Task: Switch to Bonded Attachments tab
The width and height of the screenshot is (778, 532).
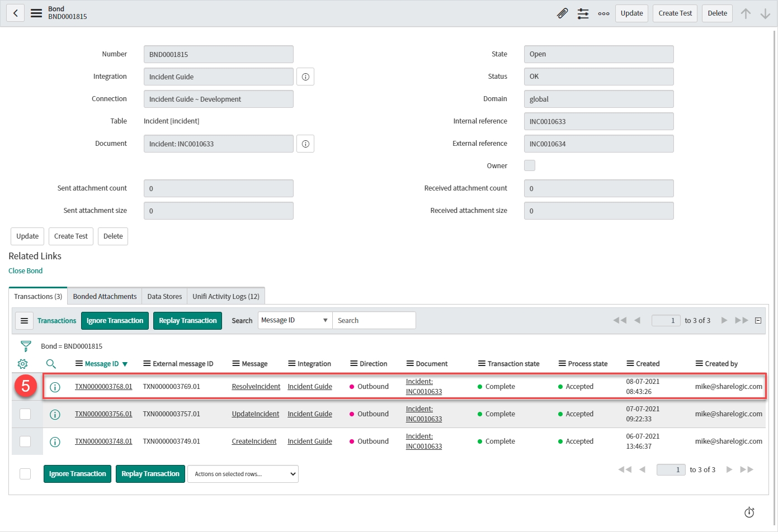Action: click(x=105, y=297)
